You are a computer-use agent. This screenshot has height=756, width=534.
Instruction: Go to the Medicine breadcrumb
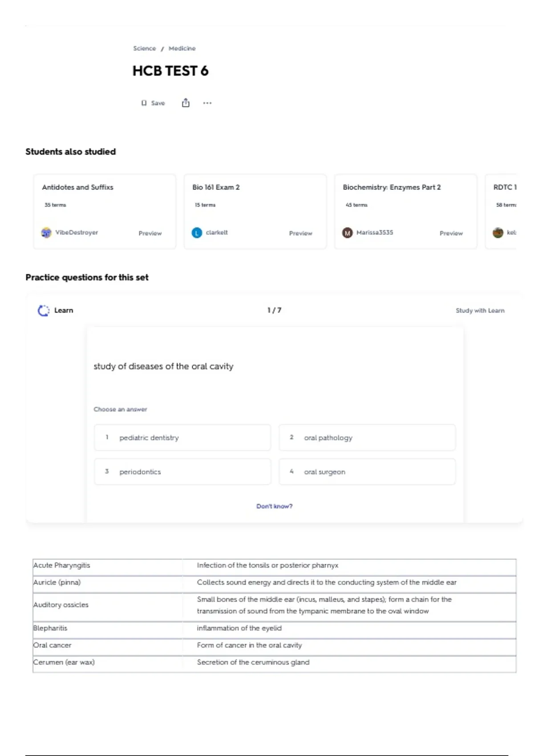click(x=182, y=48)
